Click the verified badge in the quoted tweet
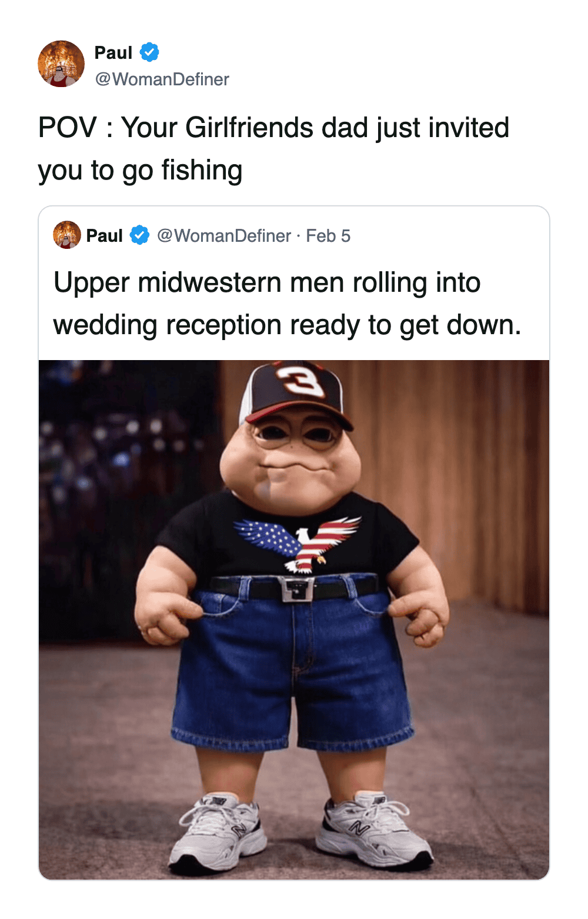Viewport: 588px width, 919px height. pyautogui.click(x=139, y=235)
